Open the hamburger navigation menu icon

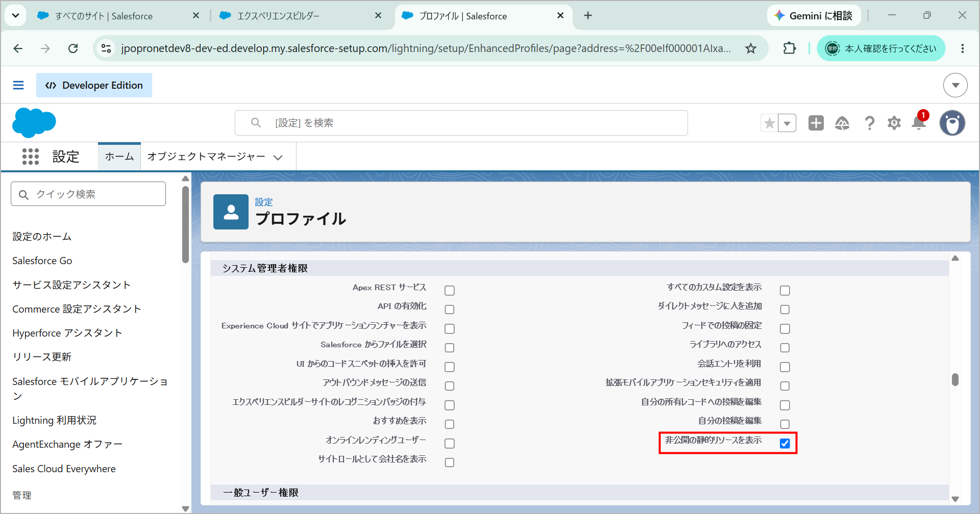pos(18,85)
